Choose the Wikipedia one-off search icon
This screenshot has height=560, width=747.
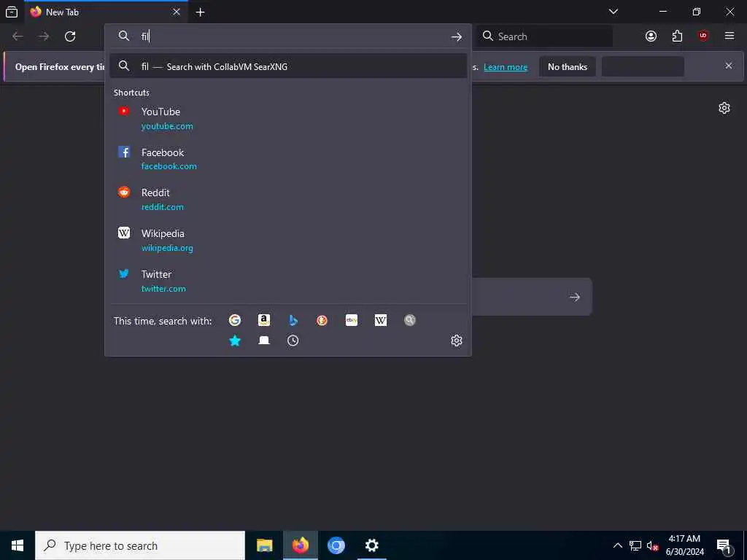[x=381, y=321]
